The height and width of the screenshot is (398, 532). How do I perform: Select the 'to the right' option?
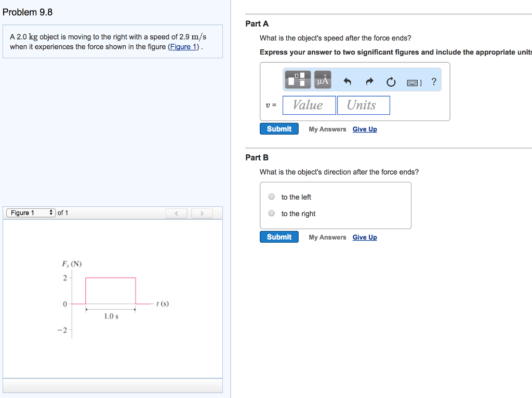pos(271,213)
